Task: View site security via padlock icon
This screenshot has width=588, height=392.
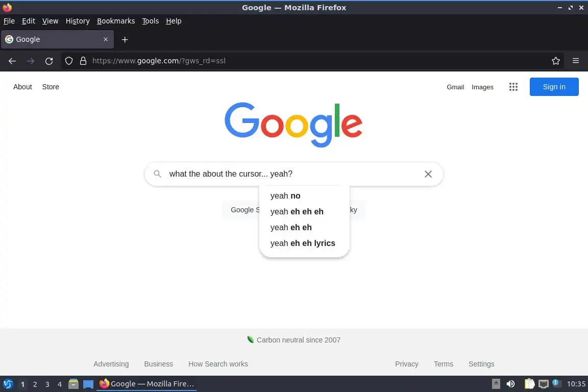Action: pos(83,61)
